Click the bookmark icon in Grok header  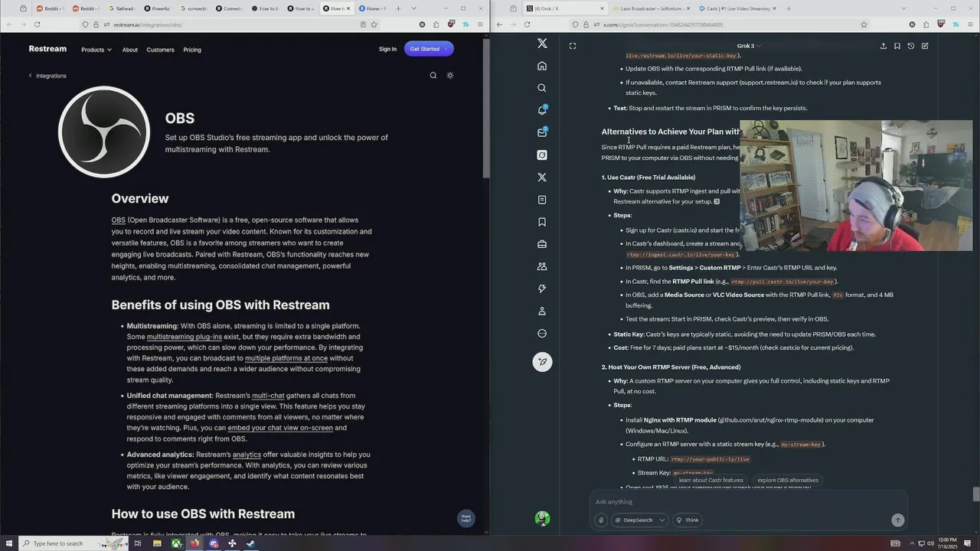(897, 46)
